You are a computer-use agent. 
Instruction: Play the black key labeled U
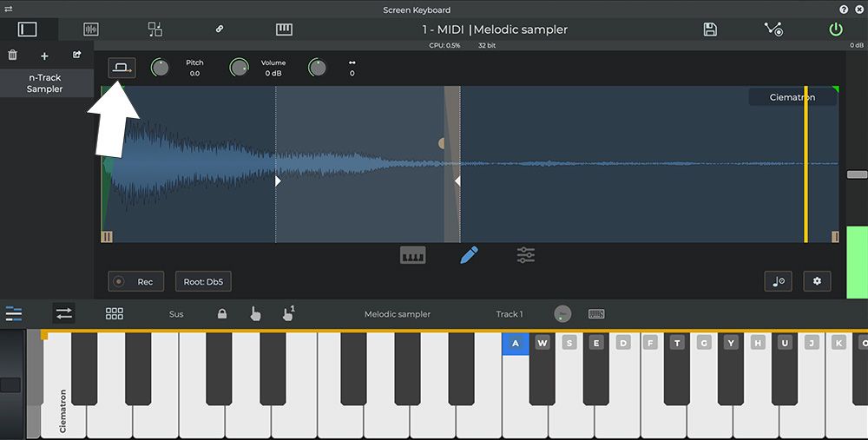(785, 370)
